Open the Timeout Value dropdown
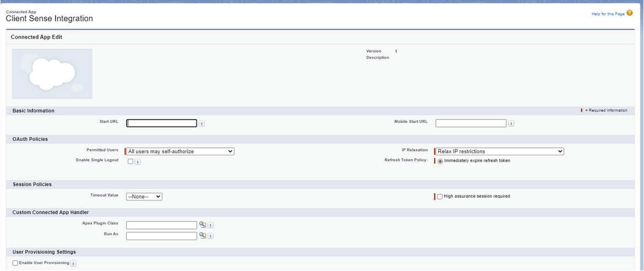The height and width of the screenshot is (271, 644). [144, 197]
